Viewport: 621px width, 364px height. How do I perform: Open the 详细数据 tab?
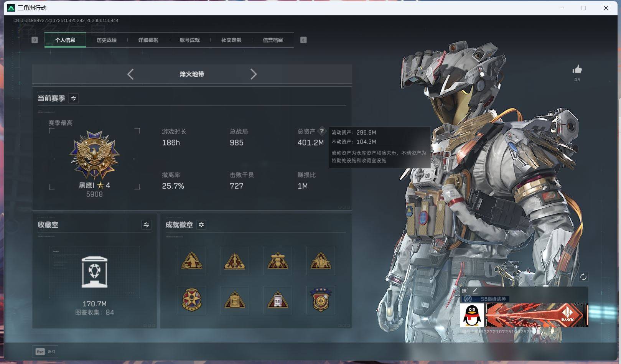click(x=148, y=40)
